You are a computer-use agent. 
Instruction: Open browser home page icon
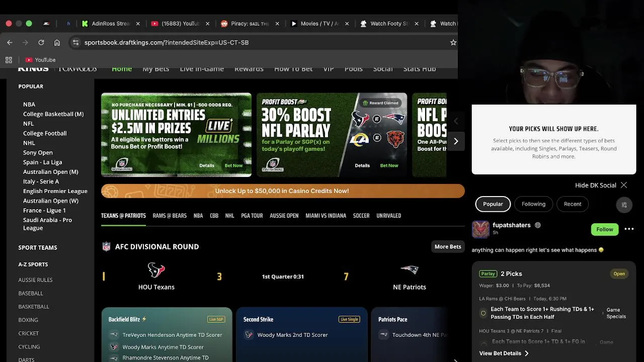pos(57,43)
